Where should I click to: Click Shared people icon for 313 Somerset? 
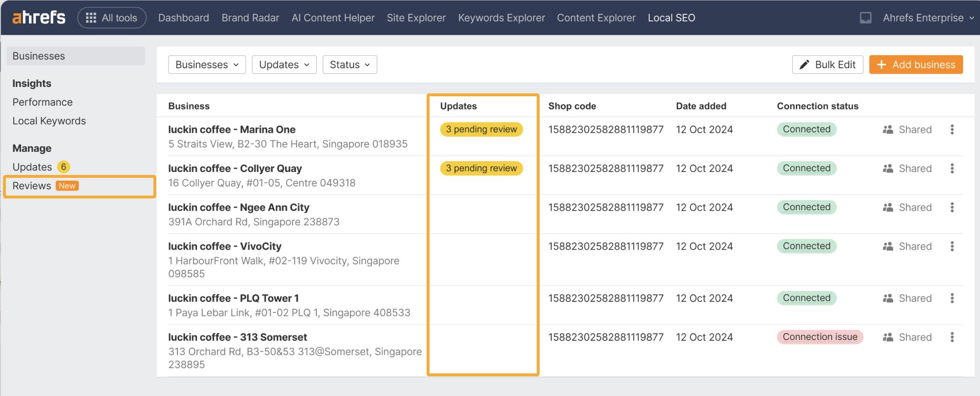coord(888,337)
